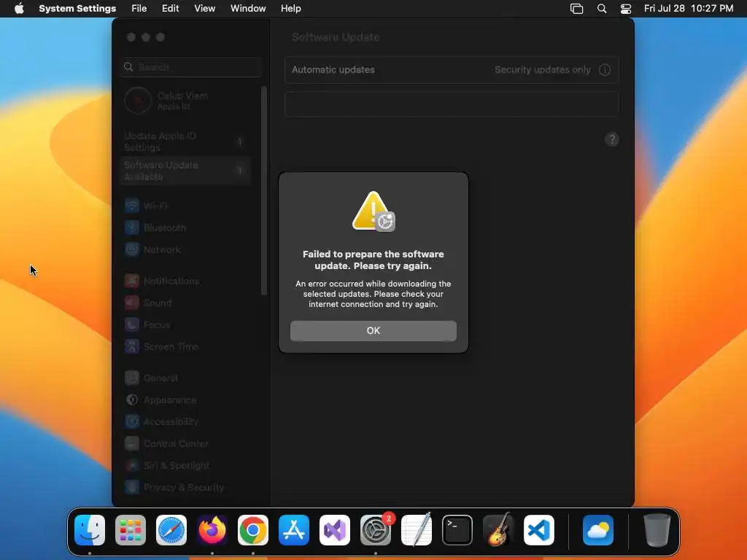
Task: Open App Store from the Dock
Action: (x=294, y=530)
